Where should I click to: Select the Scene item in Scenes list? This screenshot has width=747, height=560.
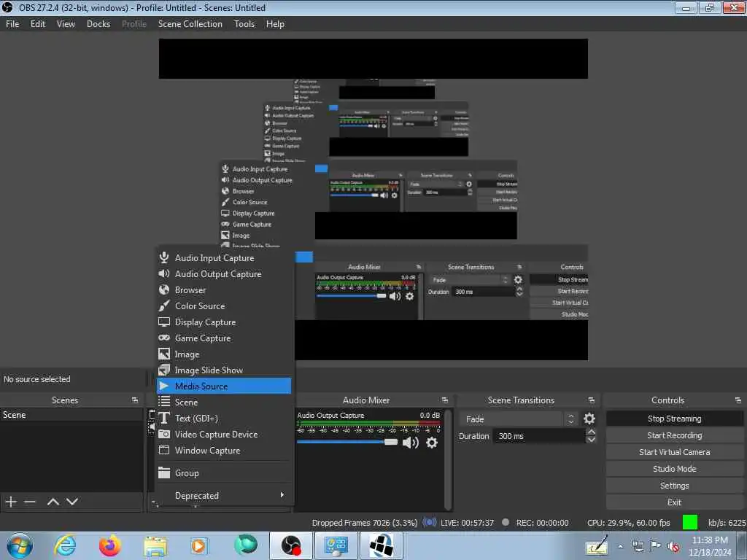tap(71, 415)
